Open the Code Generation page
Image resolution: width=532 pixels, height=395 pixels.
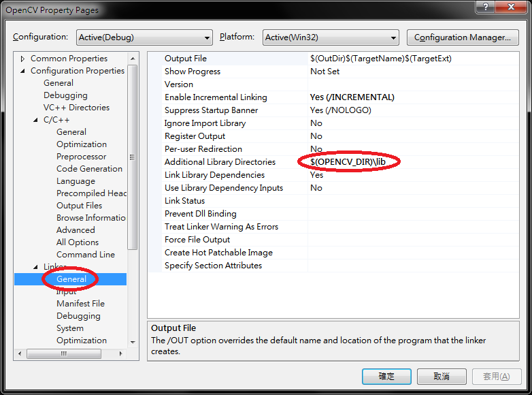[89, 168]
